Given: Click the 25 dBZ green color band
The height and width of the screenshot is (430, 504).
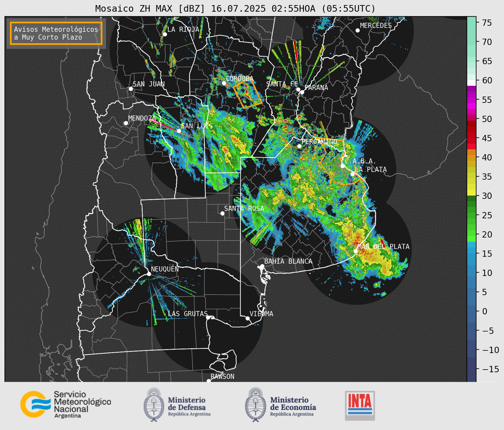Looking at the screenshot, I should pos(471,215).
